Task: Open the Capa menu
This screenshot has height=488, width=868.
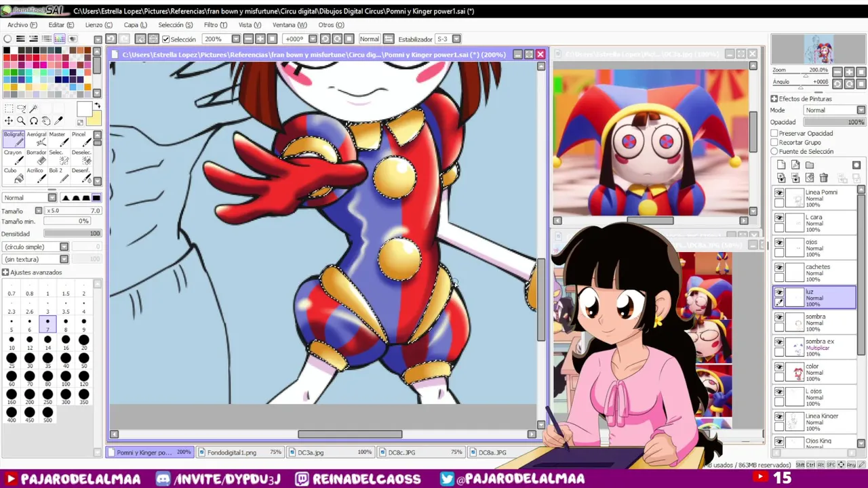Action: click(x=136, y=25)
